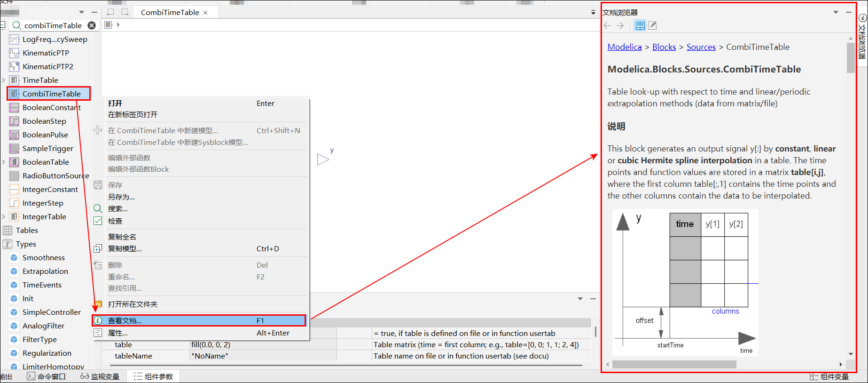This screenshot has height=383, width=868.
Task: Click the table parameter value fill(0.0, 0, 2)
Action: (x=263, y=345)
